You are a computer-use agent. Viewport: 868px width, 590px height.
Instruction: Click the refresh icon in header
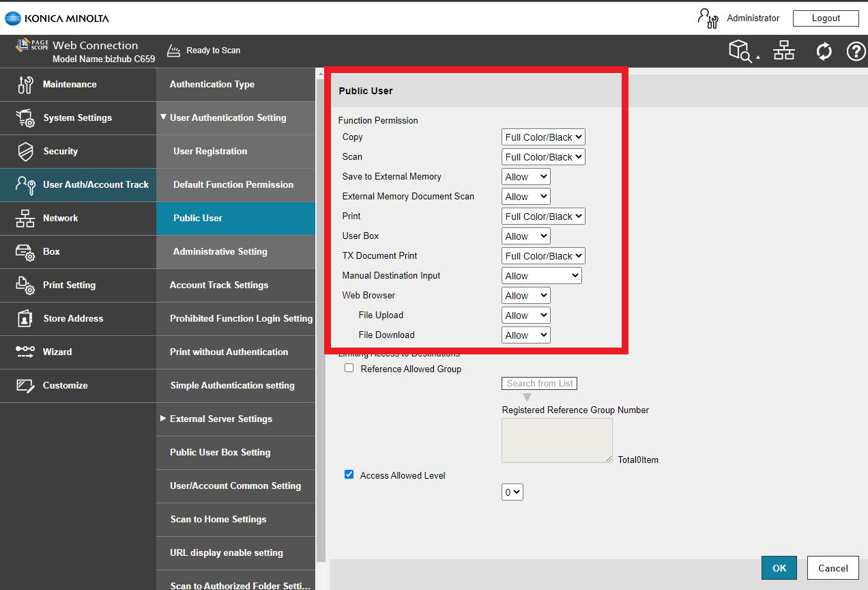coord(824,51)
